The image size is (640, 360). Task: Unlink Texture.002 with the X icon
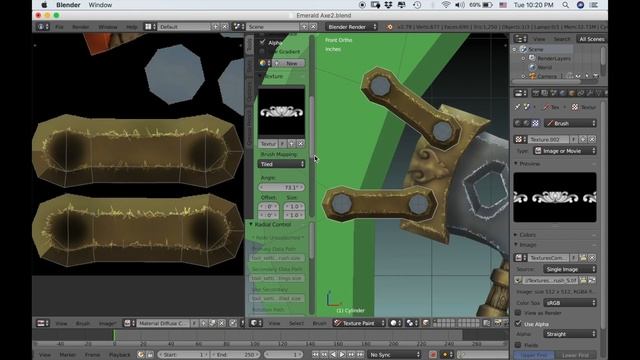[592, 140]
